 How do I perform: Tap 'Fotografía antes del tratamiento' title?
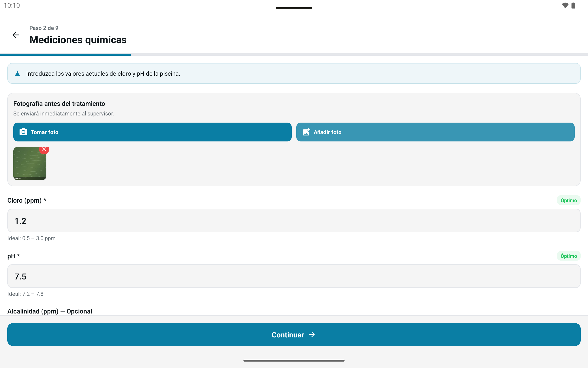pos(59,104)
